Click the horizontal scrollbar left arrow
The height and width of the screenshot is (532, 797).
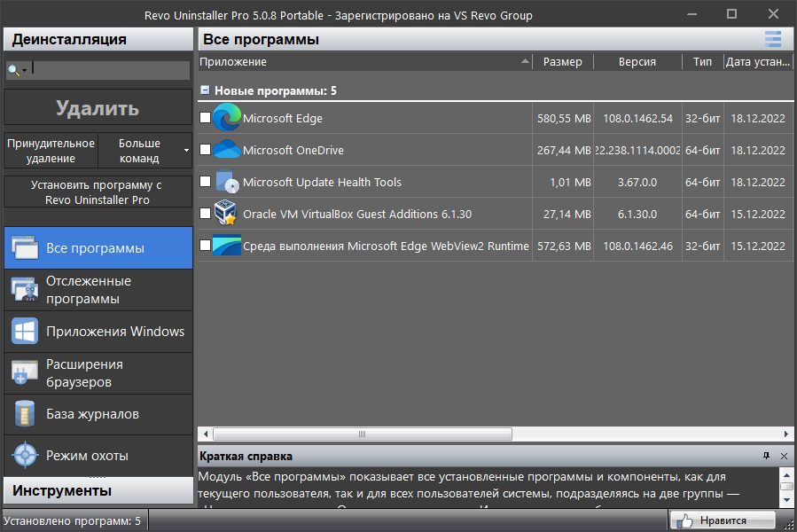point(206,434)
